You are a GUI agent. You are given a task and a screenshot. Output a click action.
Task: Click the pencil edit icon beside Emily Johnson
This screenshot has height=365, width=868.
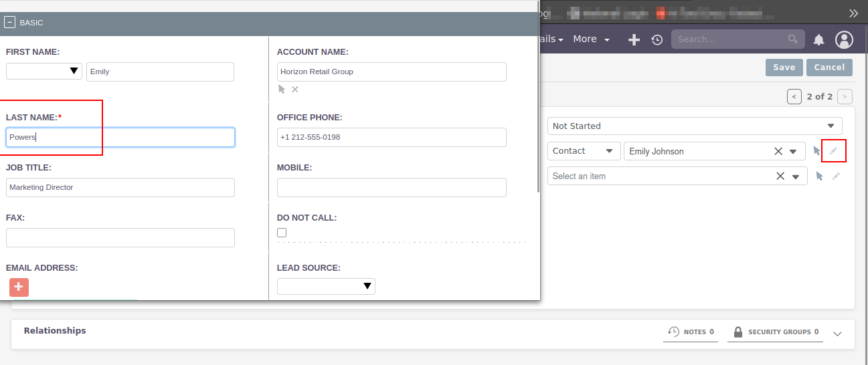833,151
